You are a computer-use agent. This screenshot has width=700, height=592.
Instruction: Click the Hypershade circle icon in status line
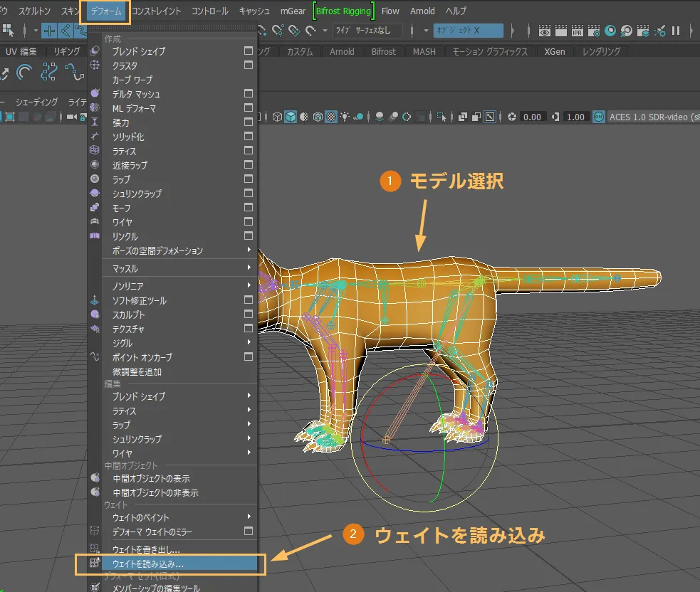[x=610, y=31]
